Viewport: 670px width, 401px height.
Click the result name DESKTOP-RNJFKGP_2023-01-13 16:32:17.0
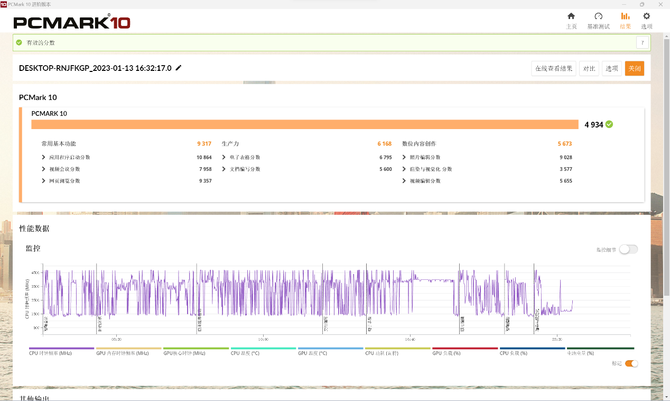tap(95, 68)
